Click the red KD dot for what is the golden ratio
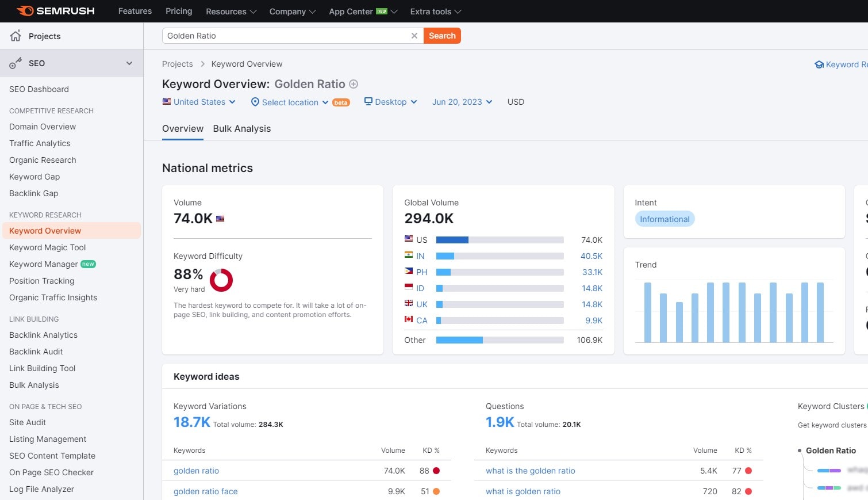Screen dimensions: 868x500 pos(748,471)
